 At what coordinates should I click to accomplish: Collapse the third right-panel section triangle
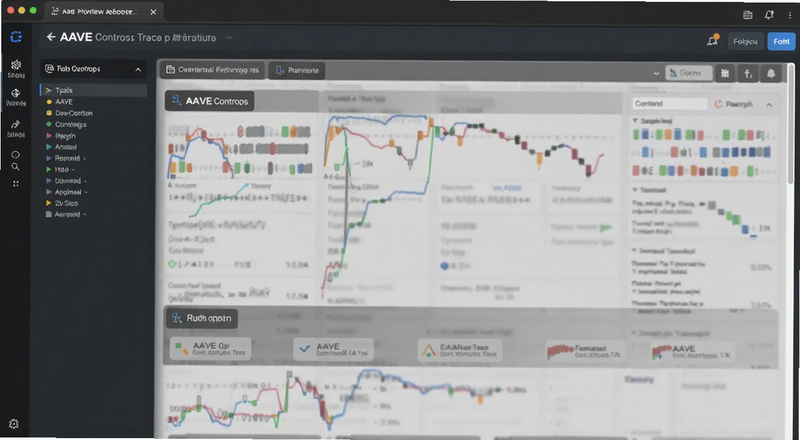635,251
